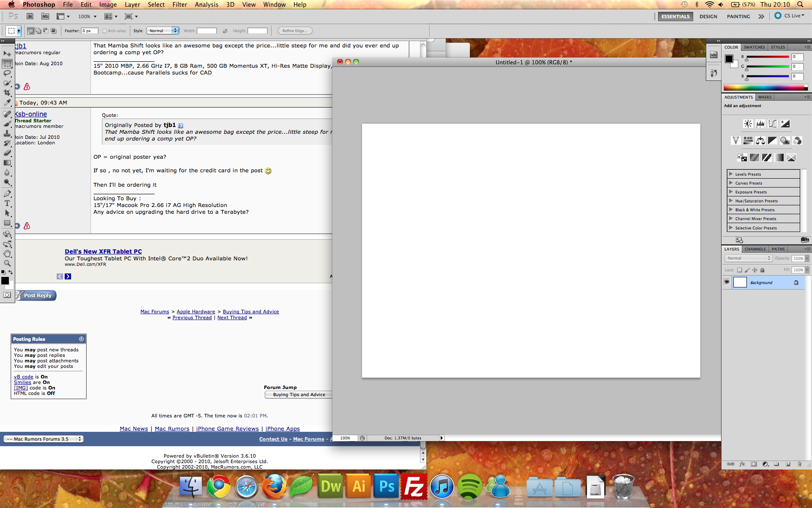Add a Brightness/Contrast adjustment

[x=748, y=124]
